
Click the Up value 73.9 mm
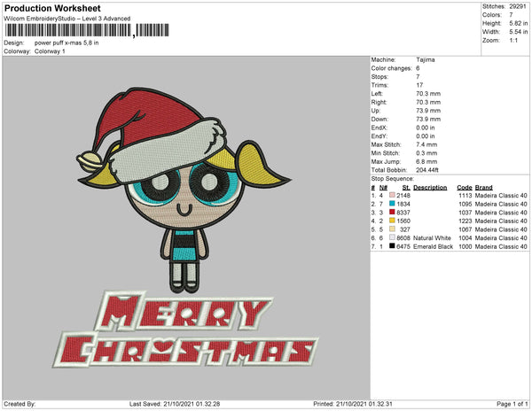click(428, 111)
